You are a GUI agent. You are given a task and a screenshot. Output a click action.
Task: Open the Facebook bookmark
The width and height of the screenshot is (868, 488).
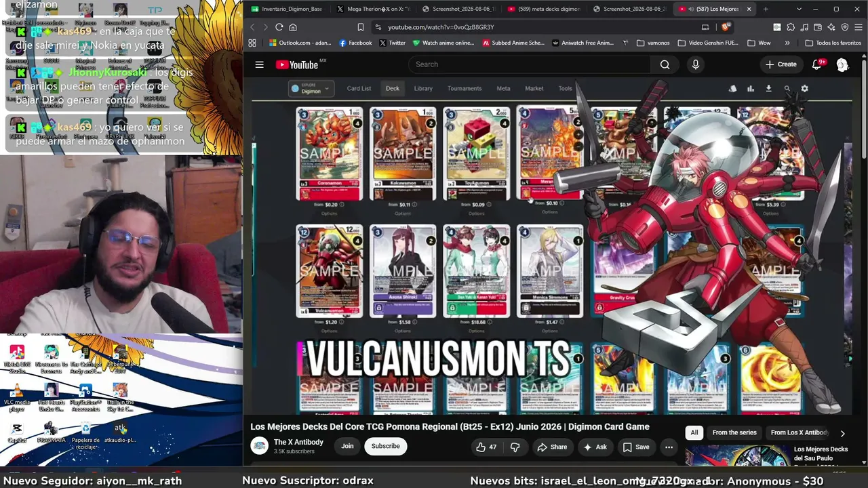click(x=355, y=43)
